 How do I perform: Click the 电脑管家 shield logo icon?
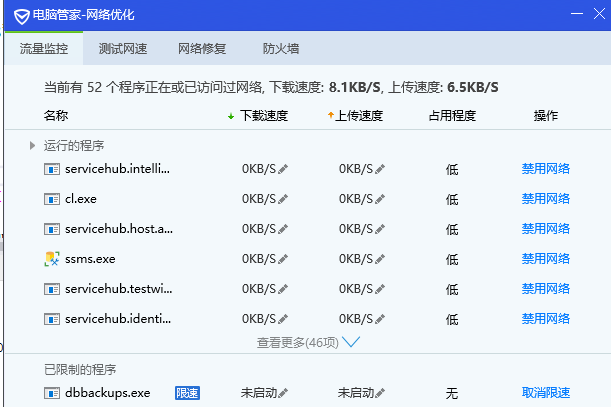22,16
